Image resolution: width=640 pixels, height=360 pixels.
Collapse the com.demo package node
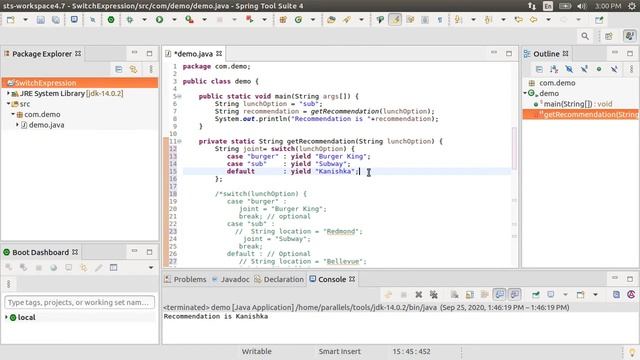[x=13, y=114]
